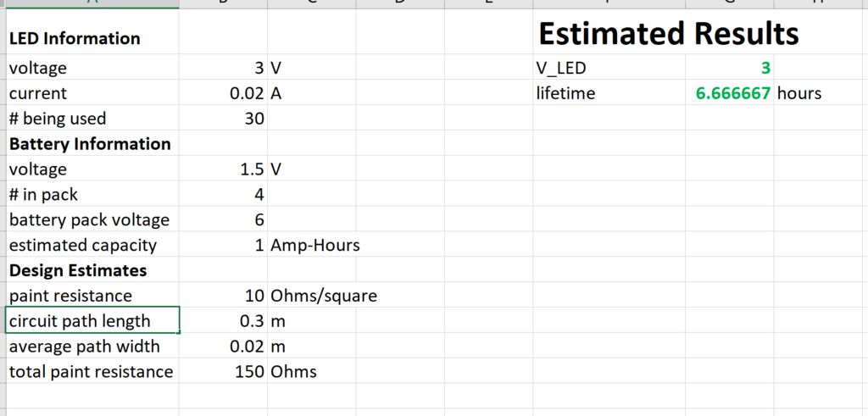Click the 'current' label cell
This screenshot has height=416, width=868.
92,93
